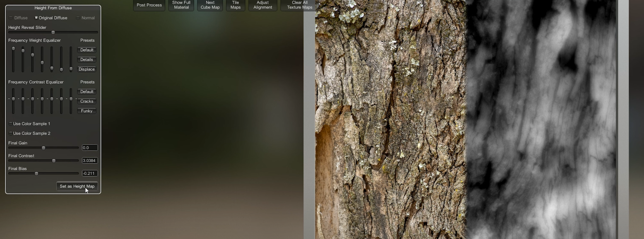Click the grayscale height map preview
Screen dimensions: 644x239
[541, 119]
